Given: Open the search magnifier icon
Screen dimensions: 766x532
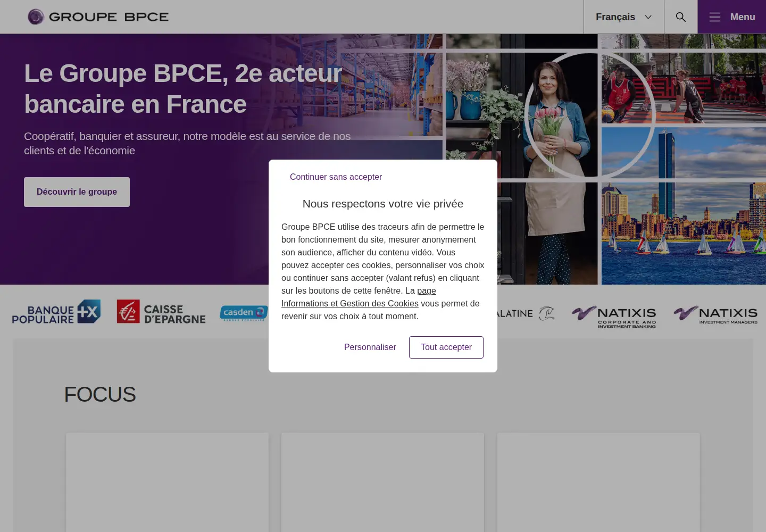Looking at the screenshot, I should click(x=681, y=17).
